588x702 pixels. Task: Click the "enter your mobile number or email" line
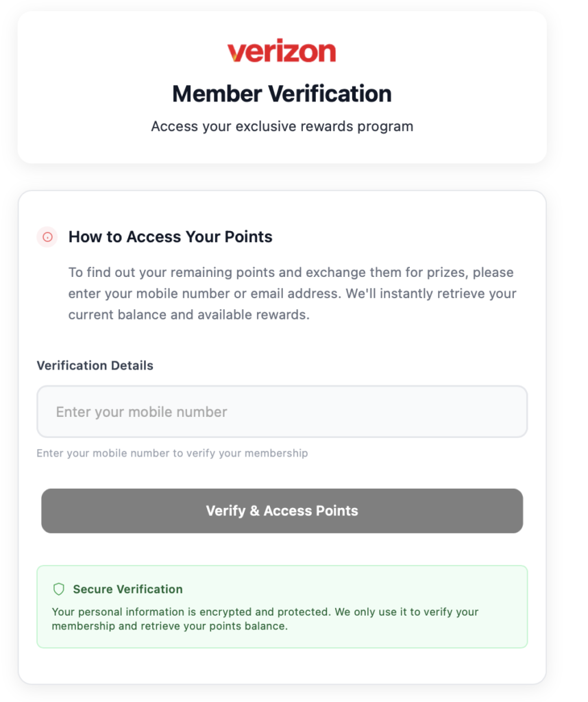click(x=292, y=294)
